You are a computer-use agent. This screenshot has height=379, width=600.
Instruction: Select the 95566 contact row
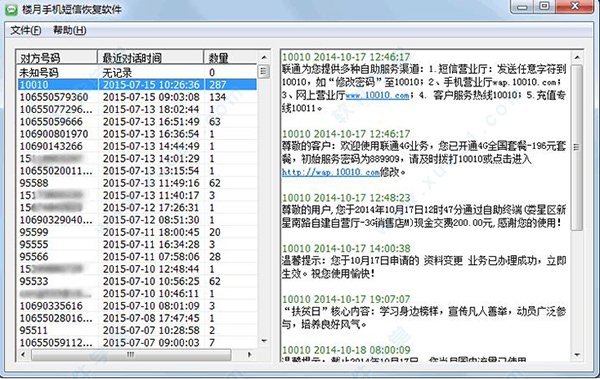[137, 256]
